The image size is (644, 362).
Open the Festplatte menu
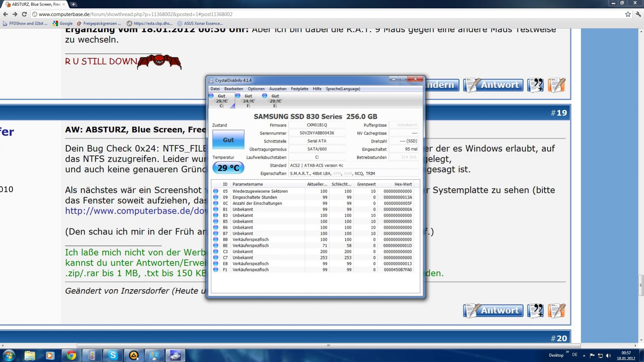click(299, 89)
